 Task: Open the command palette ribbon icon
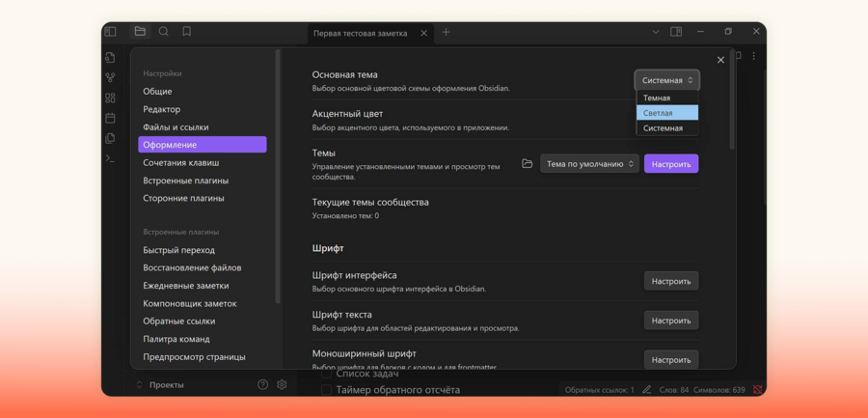(x=110, y=158)
